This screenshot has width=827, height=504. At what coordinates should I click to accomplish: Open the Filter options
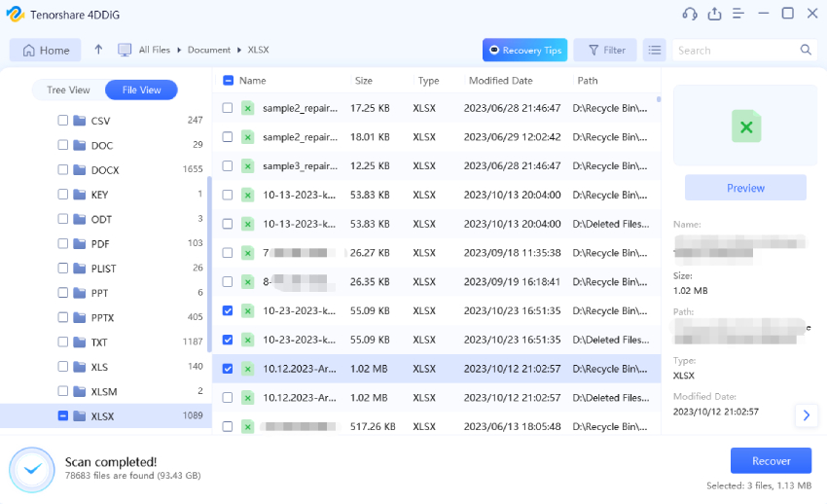pyautogui.click(x=605, y=50)
